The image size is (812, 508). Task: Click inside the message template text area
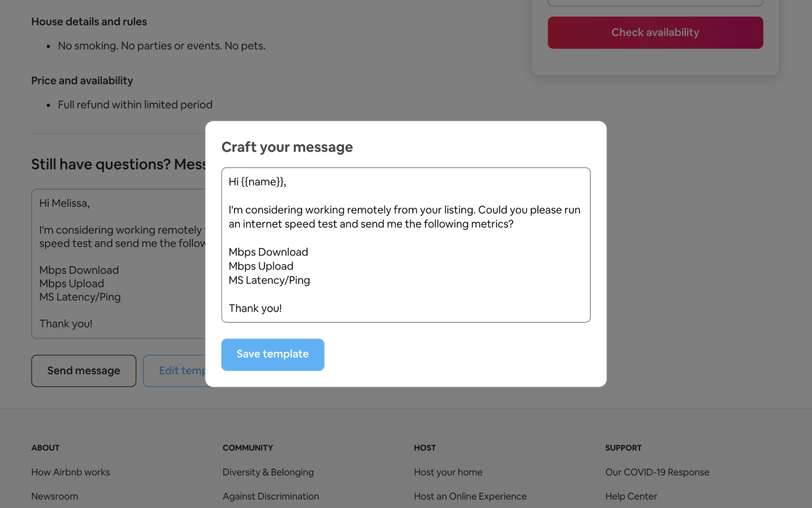(x=405, y=244)
